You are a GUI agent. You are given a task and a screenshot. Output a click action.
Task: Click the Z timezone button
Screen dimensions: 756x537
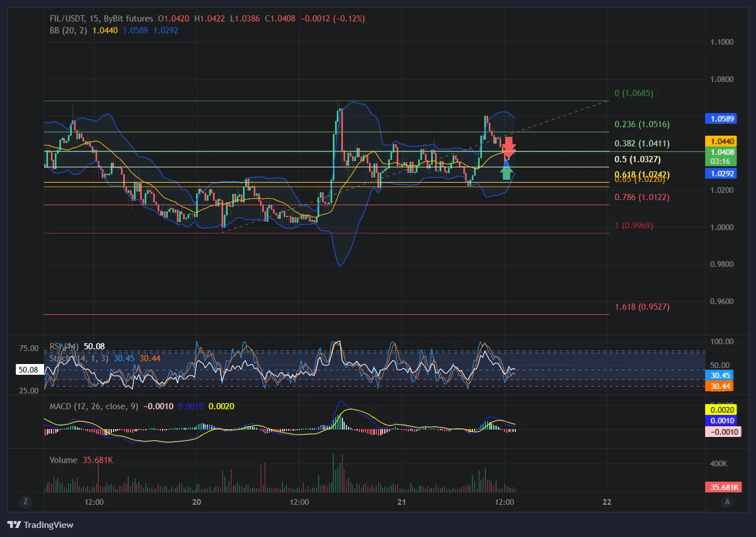coord(25,501)
